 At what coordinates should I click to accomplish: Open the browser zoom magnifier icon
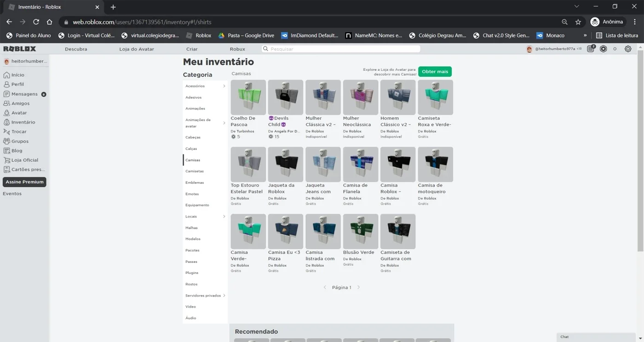[564, 22]
